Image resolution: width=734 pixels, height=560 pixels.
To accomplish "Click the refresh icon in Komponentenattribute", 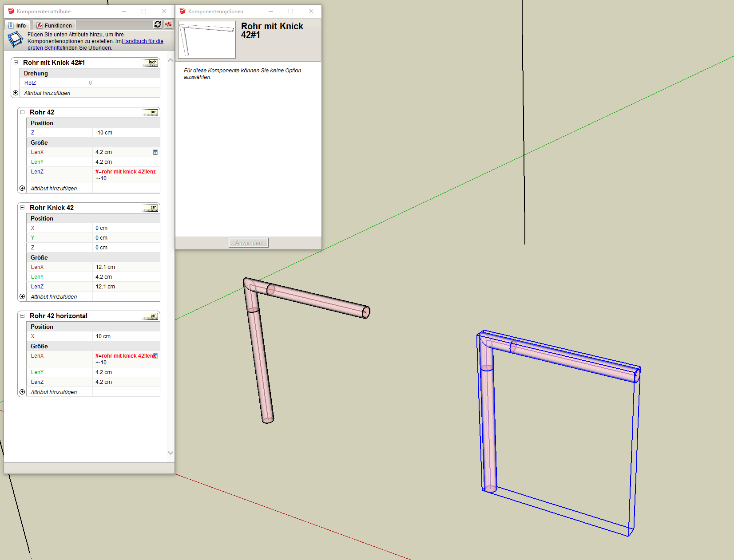I will 158,24.
